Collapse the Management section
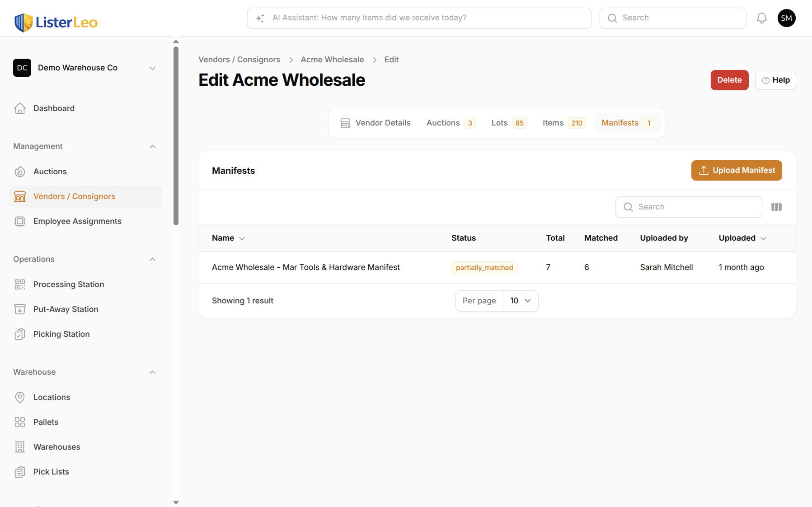Viewport: 812px width, 507px height. tap(153, 146)
